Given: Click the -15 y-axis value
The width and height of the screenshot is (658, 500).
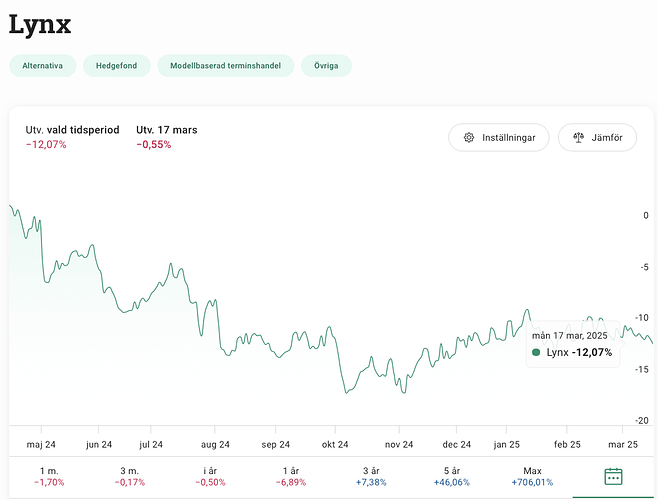Looking at the screenshot, I should coord(642,369).
